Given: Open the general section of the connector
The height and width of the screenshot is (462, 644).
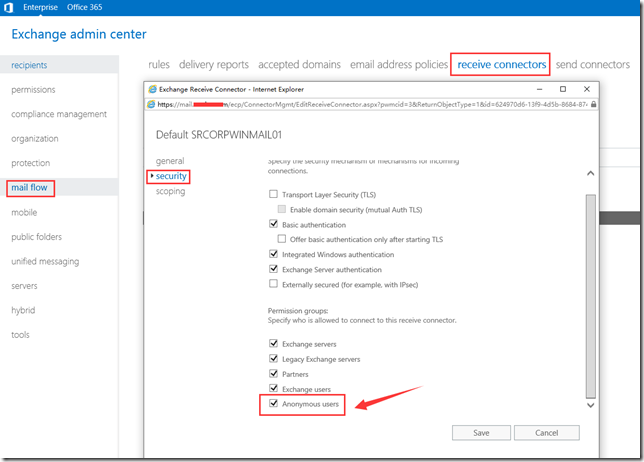Looking at the screenshot, I should click(170, 161).
